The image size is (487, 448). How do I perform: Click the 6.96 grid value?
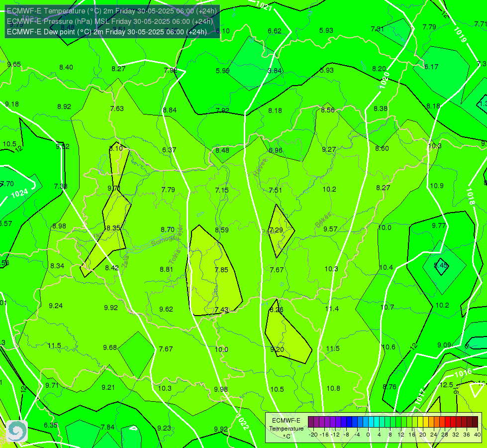pyautogui.click(x=276, y=150)
